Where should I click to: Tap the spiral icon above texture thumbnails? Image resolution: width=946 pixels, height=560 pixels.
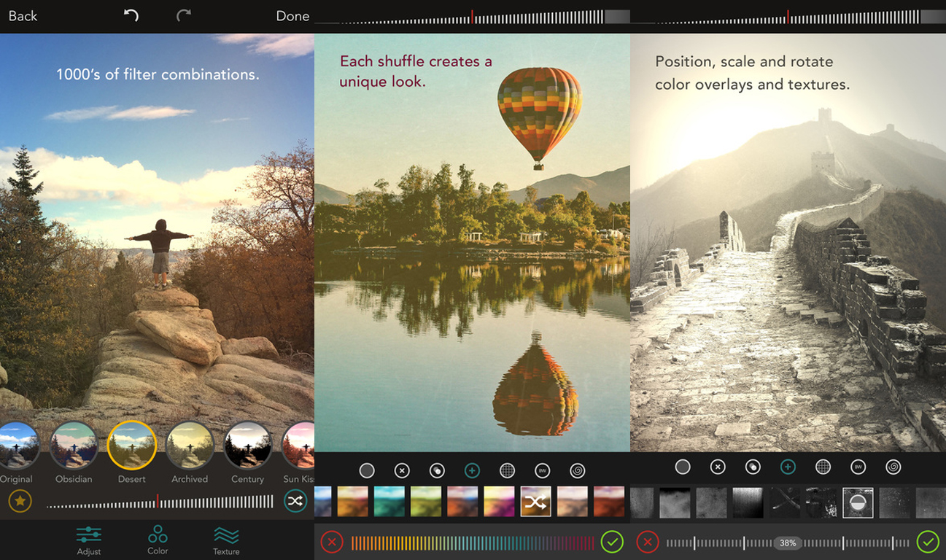click(893, 467)
